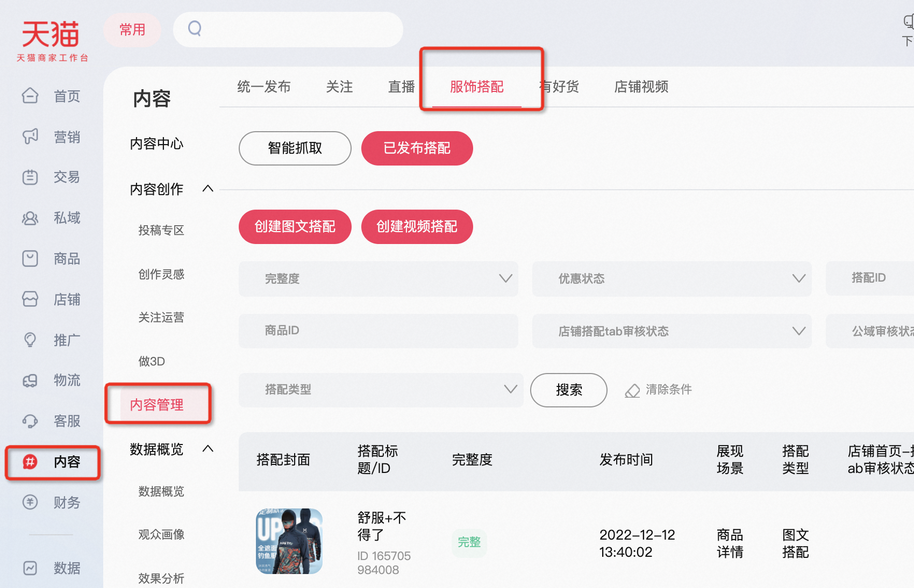Open the 完整度 dropdown filter

coord(379,278)
